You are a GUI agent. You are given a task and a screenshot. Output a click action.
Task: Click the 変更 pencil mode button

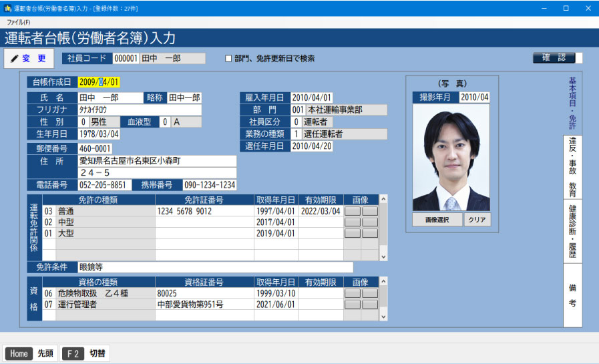[x=29, y=59]
